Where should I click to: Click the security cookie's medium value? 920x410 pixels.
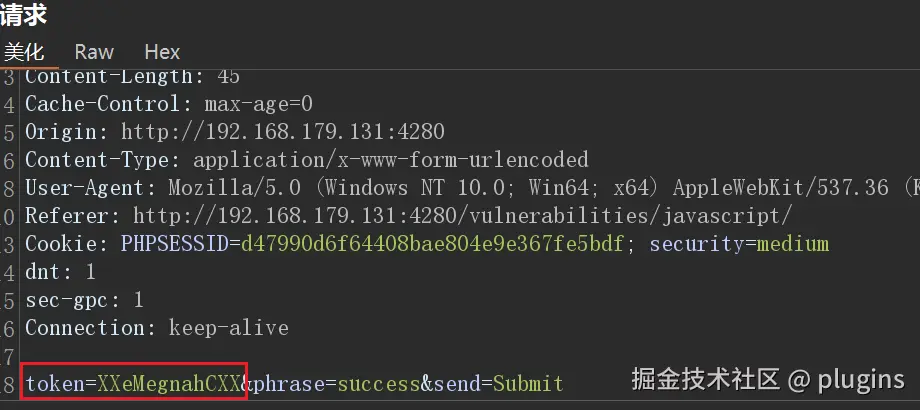point(793,244)
